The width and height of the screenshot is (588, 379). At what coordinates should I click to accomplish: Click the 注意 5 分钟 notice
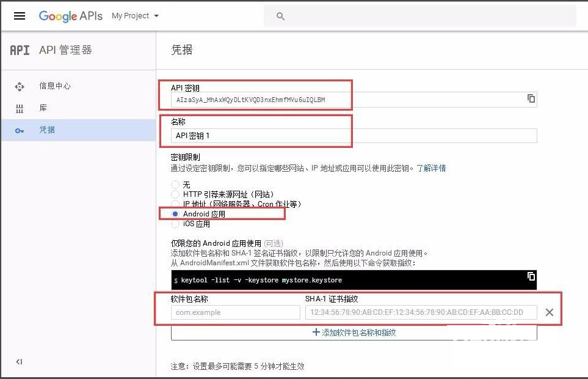(238, 366)
